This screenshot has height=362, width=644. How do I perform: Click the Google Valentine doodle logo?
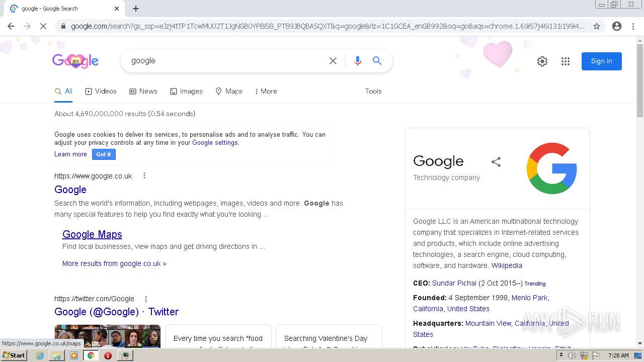75,61
